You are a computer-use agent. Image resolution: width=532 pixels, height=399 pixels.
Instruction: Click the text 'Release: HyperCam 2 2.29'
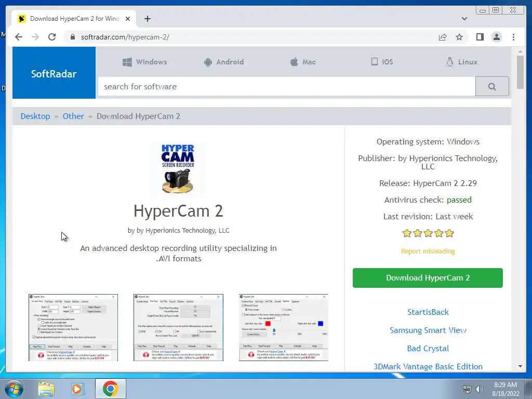428,183
